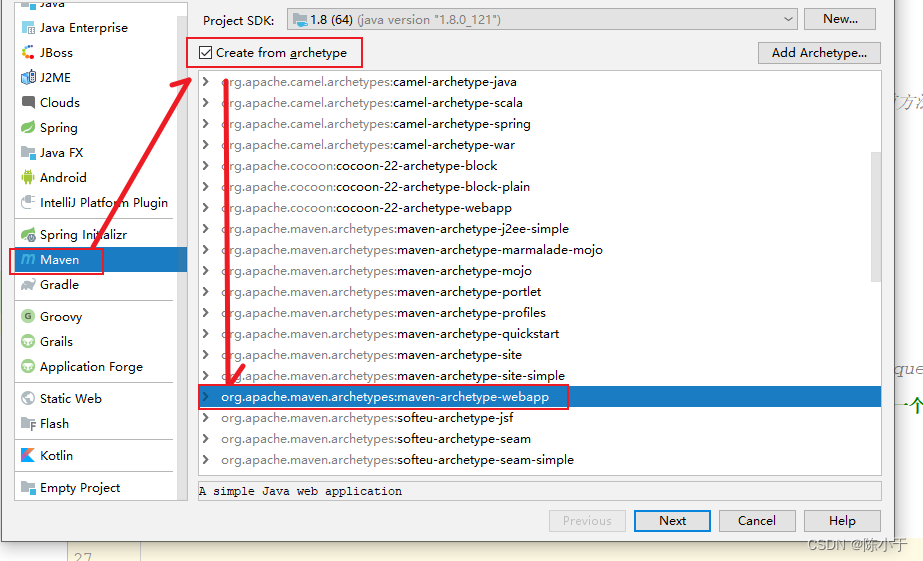Click the Spring leaf icon
Viewport: 923px width, 561px height.
point(28,127)
